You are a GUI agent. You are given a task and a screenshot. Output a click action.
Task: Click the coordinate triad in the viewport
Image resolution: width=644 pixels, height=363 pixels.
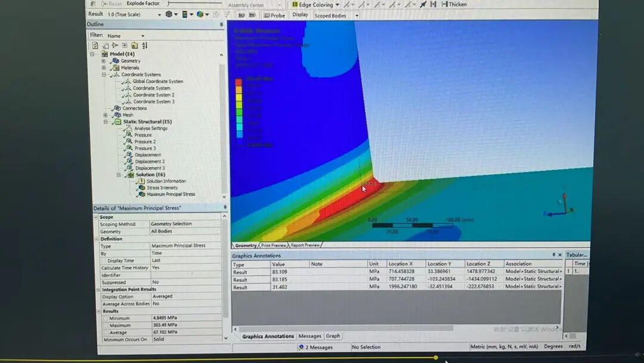(559, 205)
